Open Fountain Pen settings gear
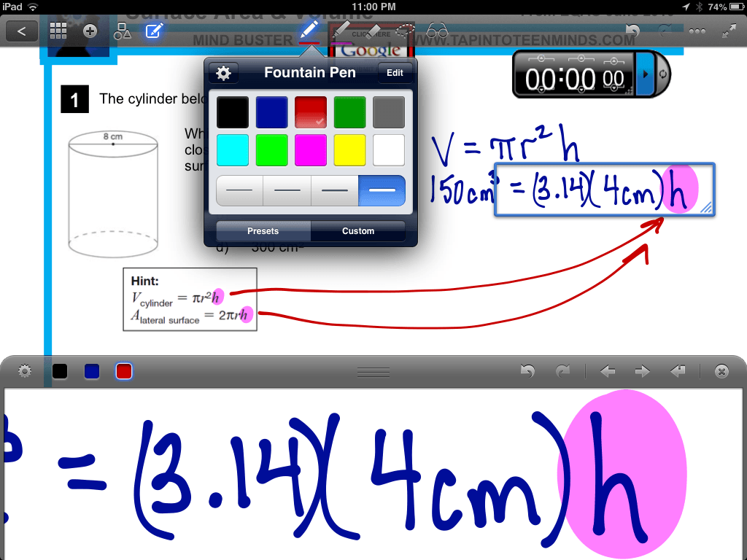747x560 pixels. coord(223,73)
